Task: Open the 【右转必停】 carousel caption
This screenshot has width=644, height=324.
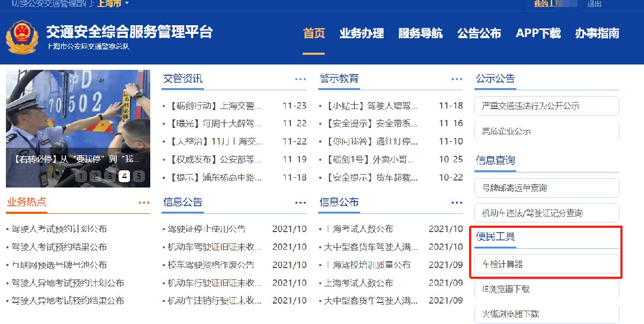Action: [x=76, y=159]
